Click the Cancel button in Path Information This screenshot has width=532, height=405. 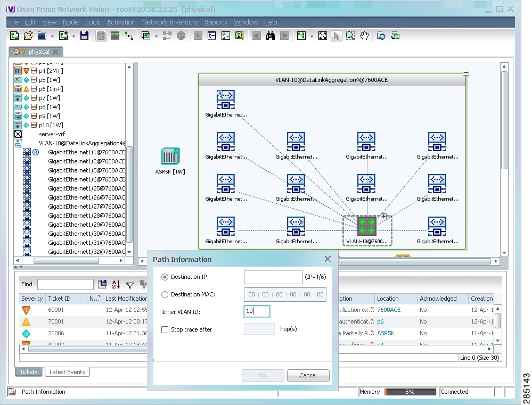[x=308, y=376]
